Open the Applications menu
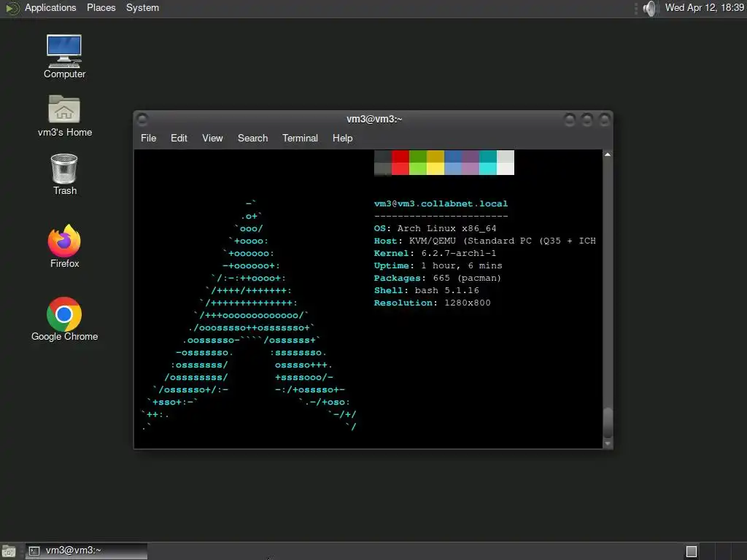The height and width of the screenshot is (560, 747). pos(50,8)
